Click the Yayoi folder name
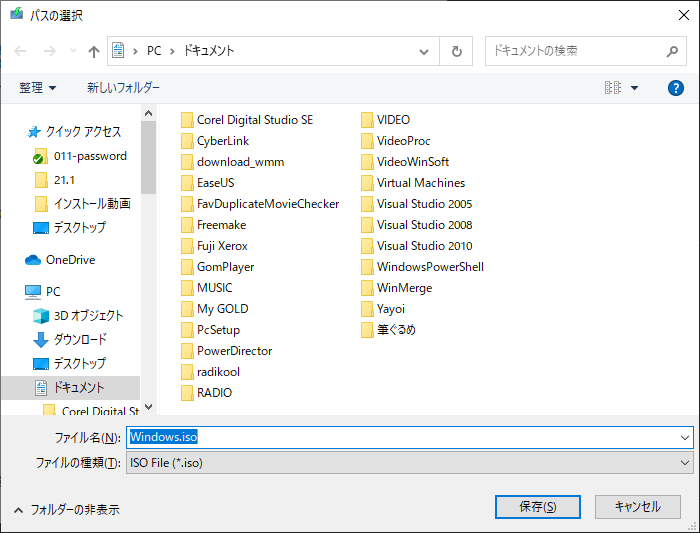Screen dimensions: 700x533 (391, 309)
